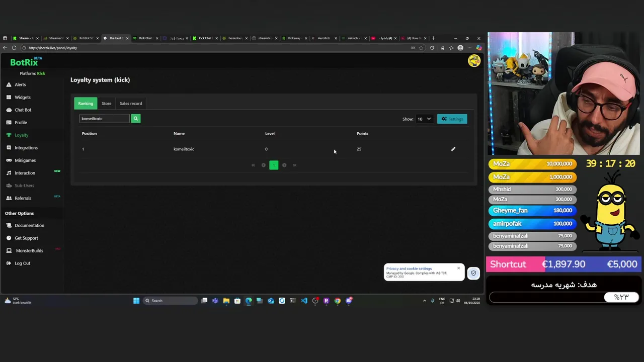Go to pagination page 1
Viewport: 644px width, 362px height.
(274, 165)
